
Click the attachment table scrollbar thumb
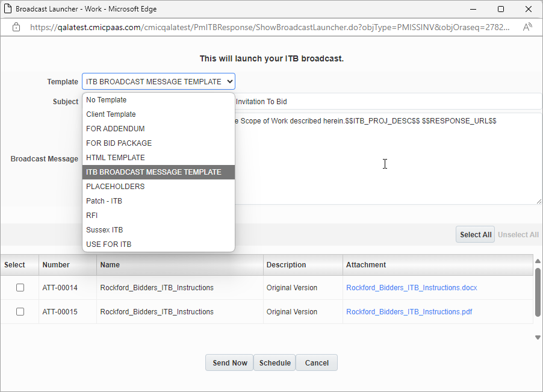[x=538, y=292]
